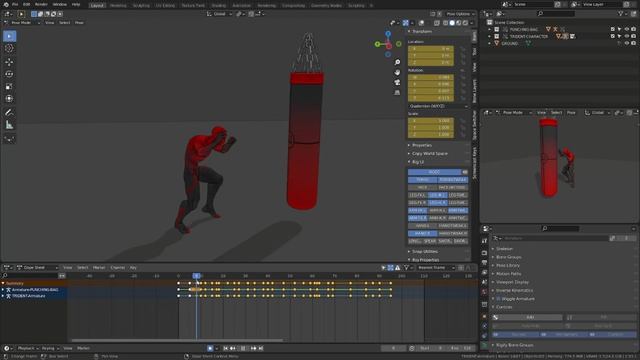Open the Edit menu in top bar
The width and height of the screenshot is (640, 360).
[x=27, y=4]
